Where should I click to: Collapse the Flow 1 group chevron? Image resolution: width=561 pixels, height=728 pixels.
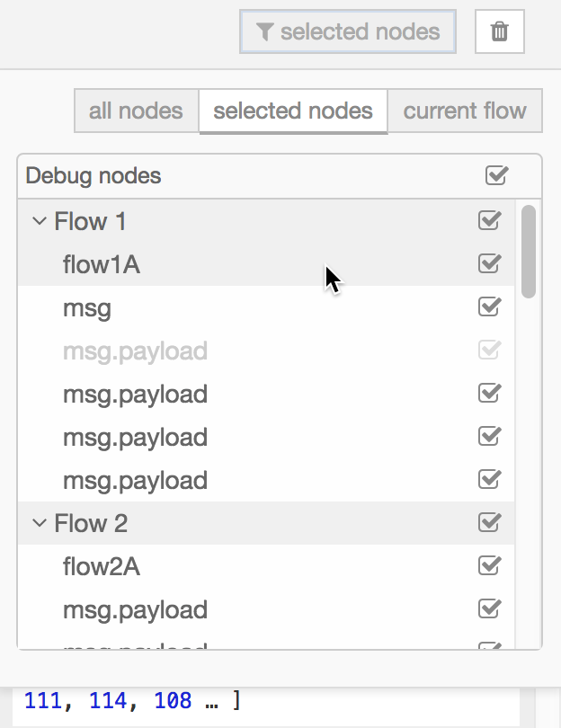click(40, 221)
